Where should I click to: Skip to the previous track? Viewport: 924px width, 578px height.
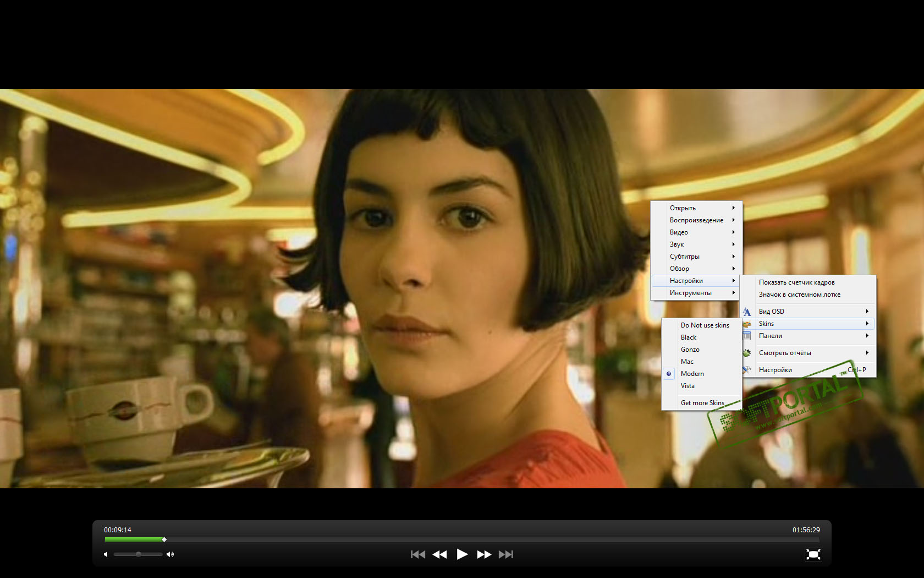click(x=418, y=554)
